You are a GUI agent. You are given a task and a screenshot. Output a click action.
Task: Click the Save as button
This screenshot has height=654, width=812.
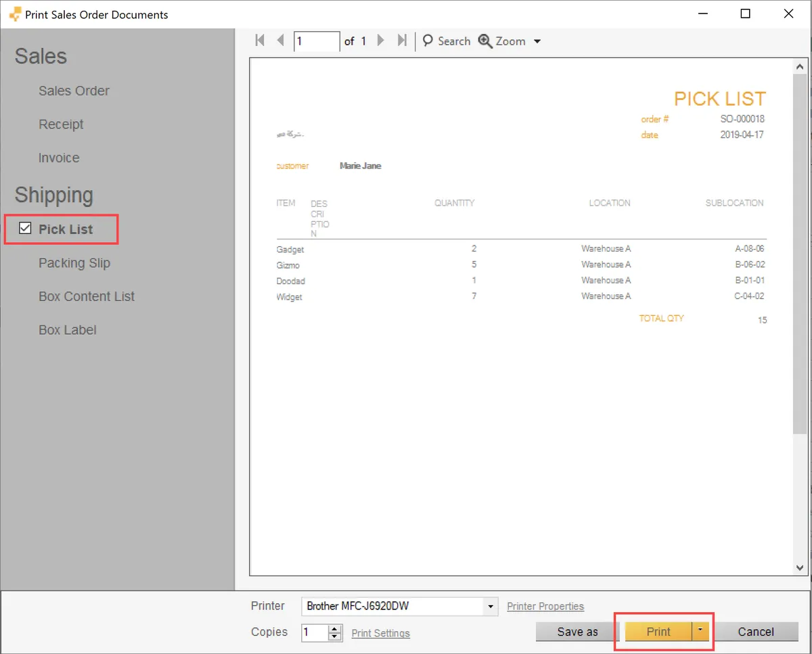pos(577,632)
